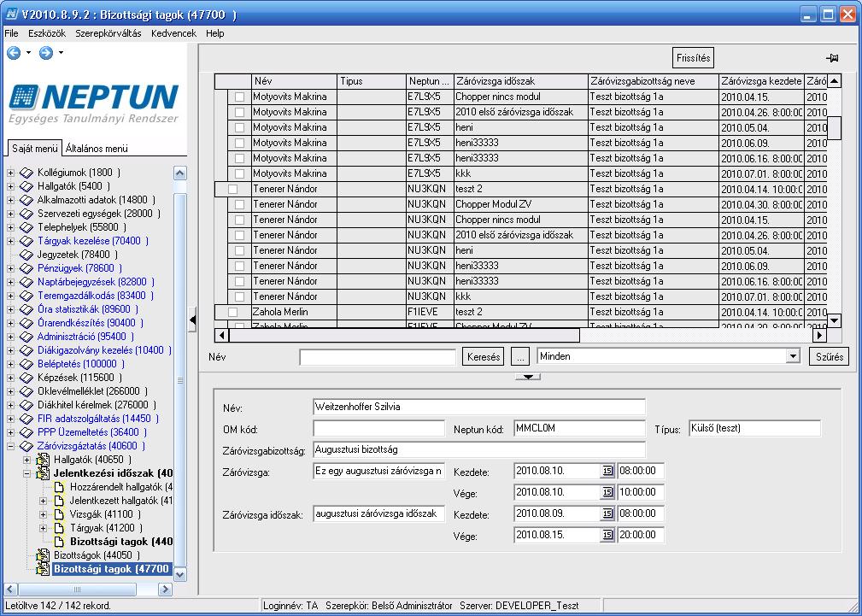Check the Tenerer Nándor teszt 2 row checkbox
Viewport: 862px width, 616px height.
click(233, 189)
